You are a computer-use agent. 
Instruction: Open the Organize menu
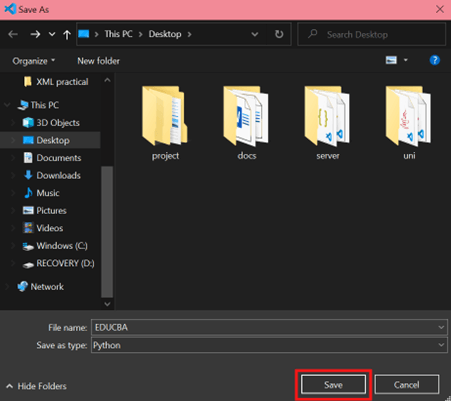(x=34, y=61)
